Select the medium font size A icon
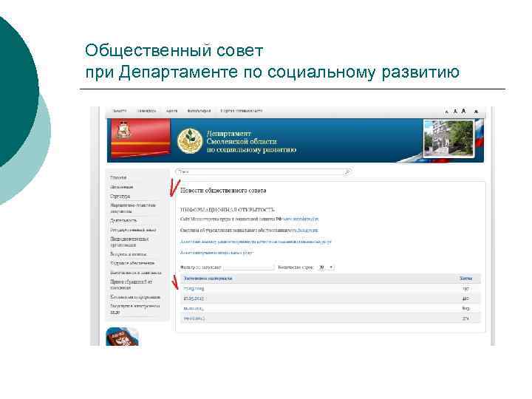The image size is (532, 399). click(x=455, y=112)
